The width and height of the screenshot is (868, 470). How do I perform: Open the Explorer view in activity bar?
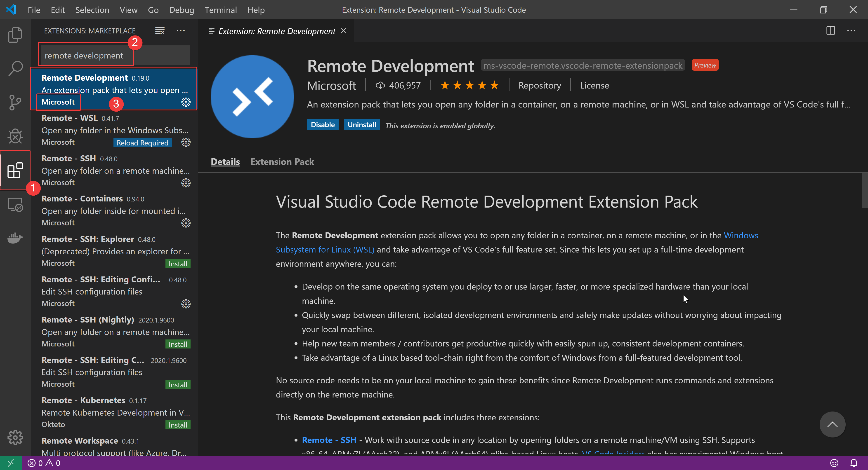coord(15,35)
